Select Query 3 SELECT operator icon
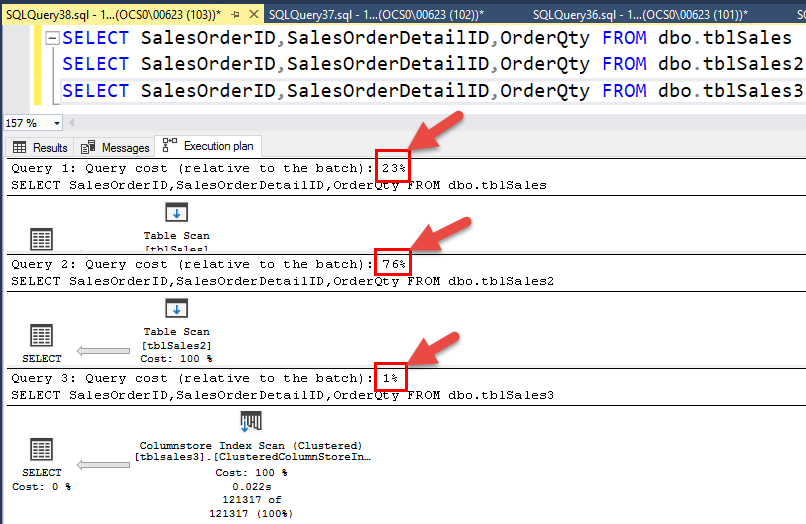Image resolution: width=806 pixels, height=524 pixels. (x=41, y=449)
